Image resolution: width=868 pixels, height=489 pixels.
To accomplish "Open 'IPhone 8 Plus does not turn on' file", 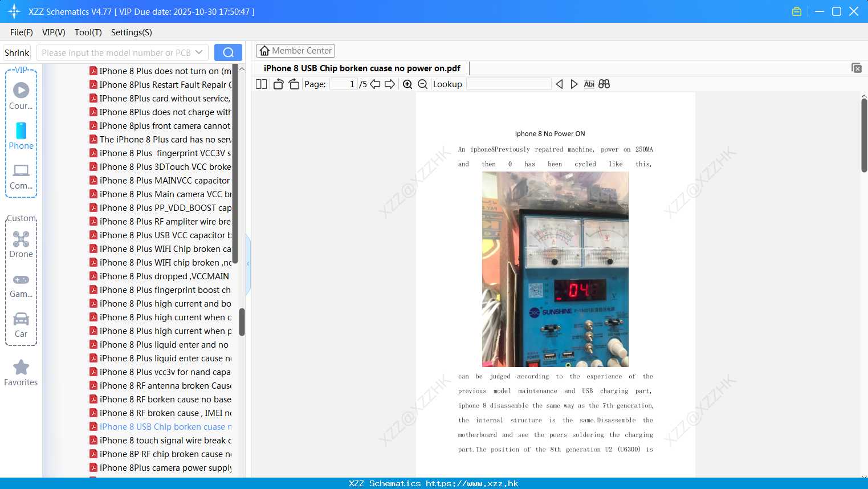I will (161, 71).
